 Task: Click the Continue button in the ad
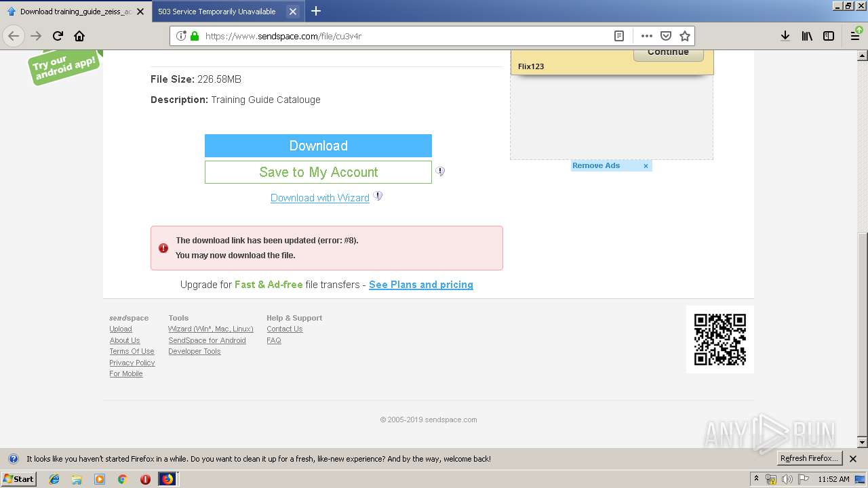coord(668,54)
